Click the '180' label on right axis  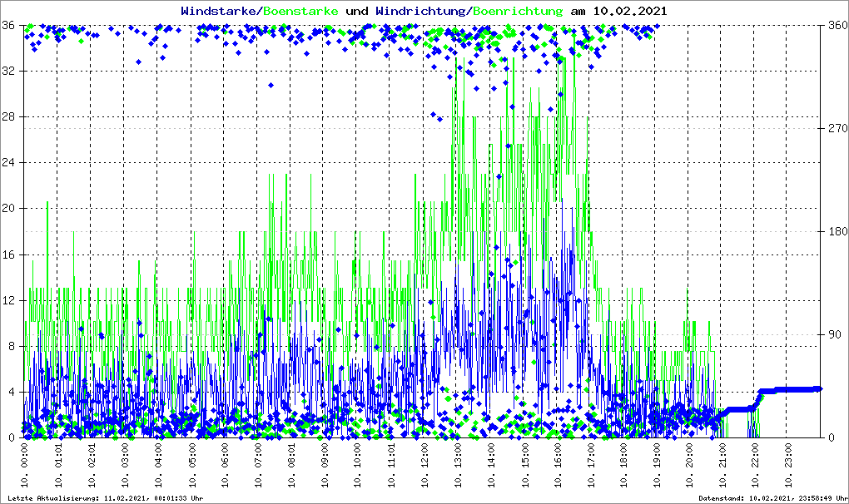[837, 231]
